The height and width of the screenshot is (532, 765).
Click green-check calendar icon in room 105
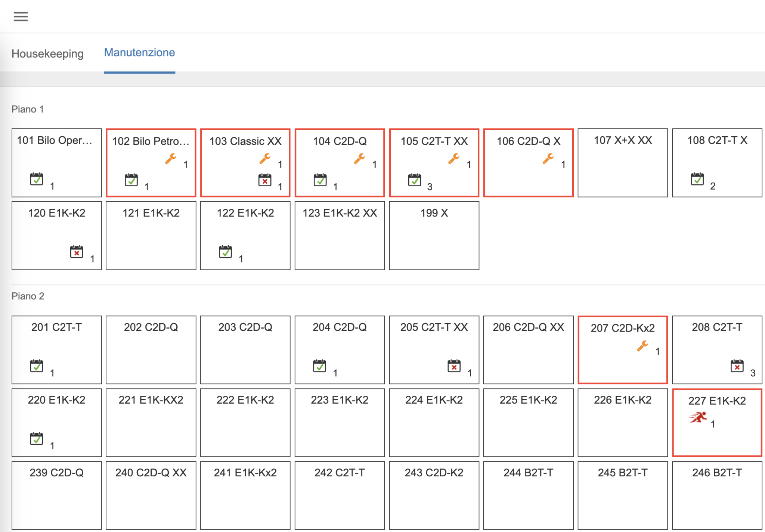415,180
